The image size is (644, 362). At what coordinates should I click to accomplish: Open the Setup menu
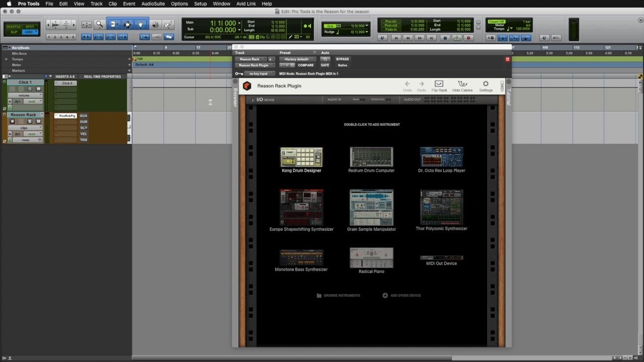[200, 4]
